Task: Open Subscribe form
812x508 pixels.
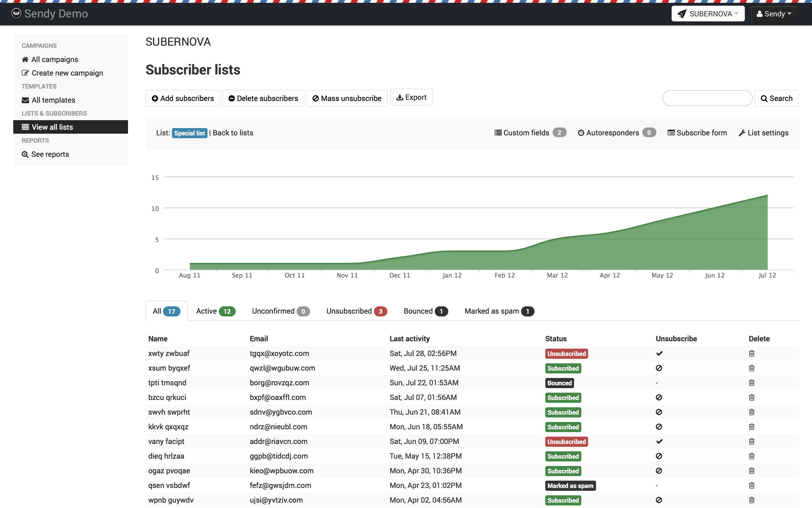Action: [x=697, y=133]
